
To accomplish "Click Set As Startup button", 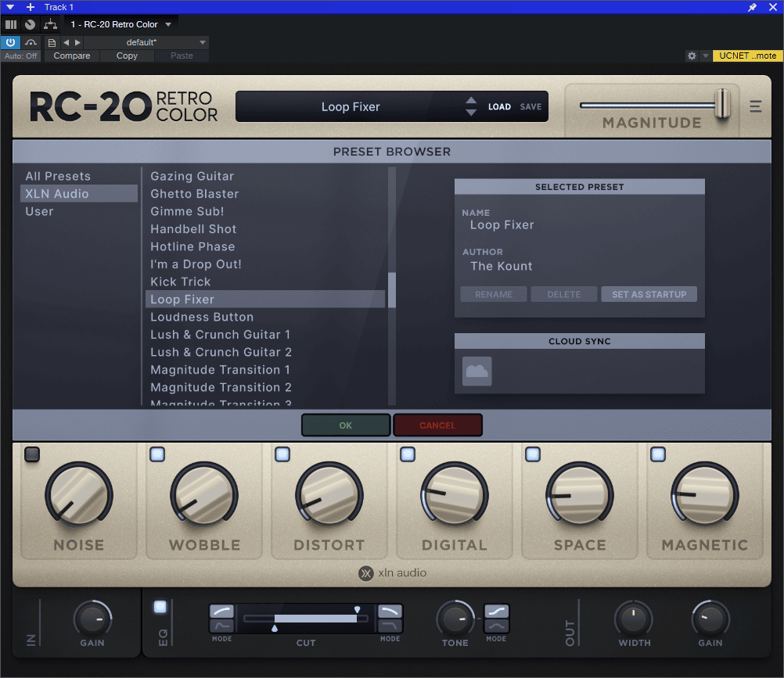I will click(x=649, y=295).
